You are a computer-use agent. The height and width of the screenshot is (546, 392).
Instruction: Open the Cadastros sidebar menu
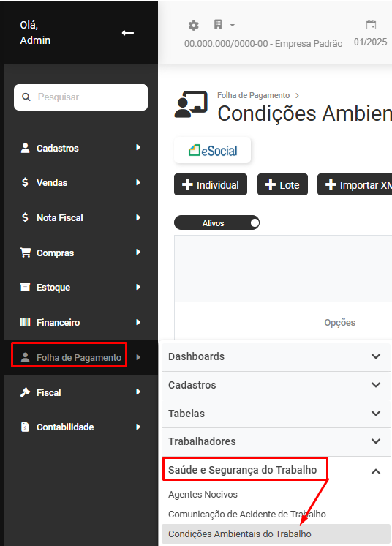click(80, 148)
